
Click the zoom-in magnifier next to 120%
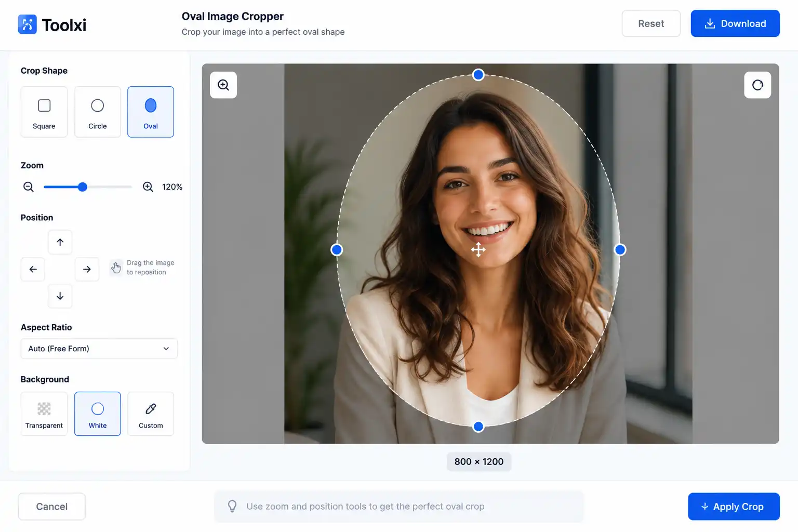tap(148, 187)
